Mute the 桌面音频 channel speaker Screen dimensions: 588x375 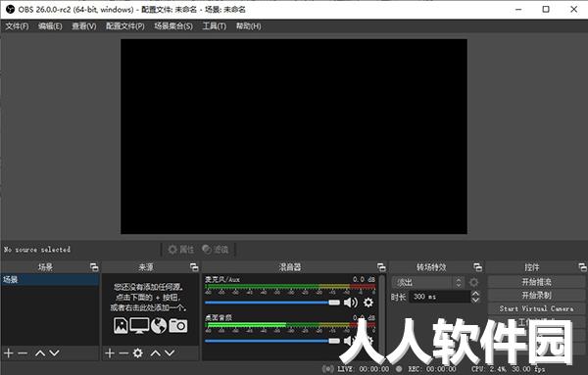[x=350, y=340]
